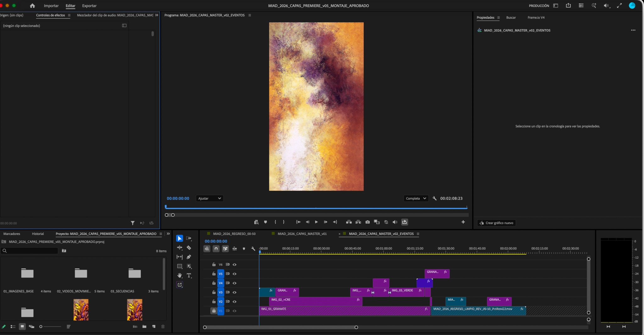The height and width of the screenshot is (335, 644).
Task: Play the sequence in Program Monitor
Action: [x=316, y=222]
